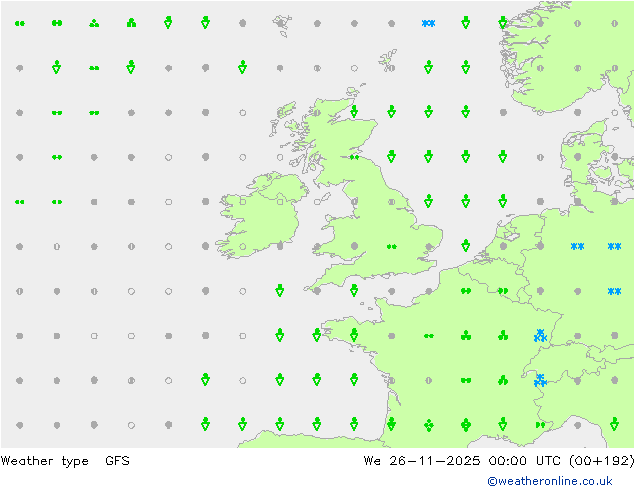Click the "(00+192)" forecast offset text
The height and width of the screenshot is (490, 634).
tap(601, 460)
